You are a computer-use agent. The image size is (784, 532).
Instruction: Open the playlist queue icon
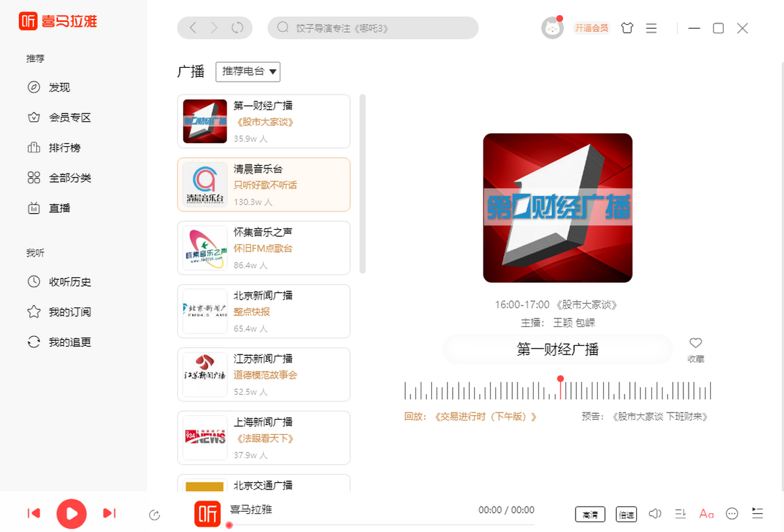pyautogui.click(x=757, y=513)
